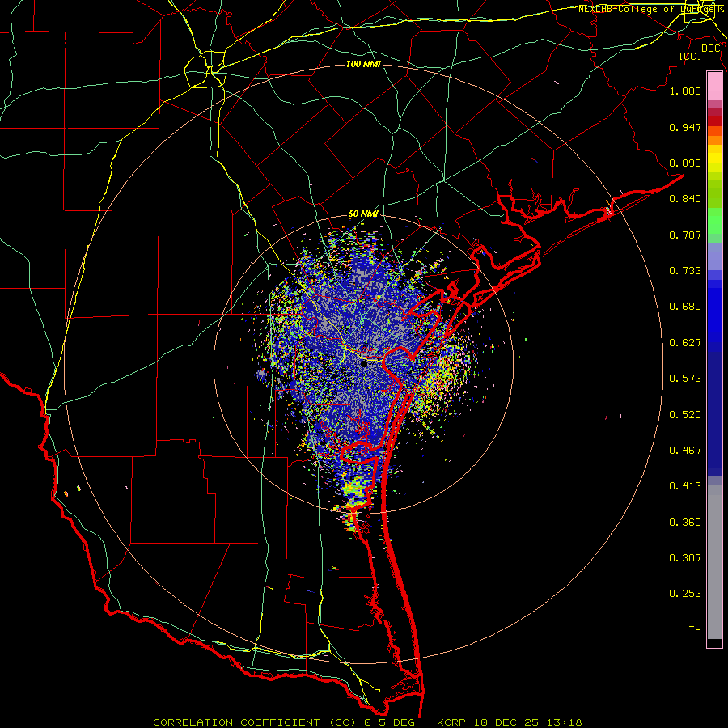Click the KCRP station identifier in the caption
The height and width of the screenshot is (728, 728).
tap(451, 722)
